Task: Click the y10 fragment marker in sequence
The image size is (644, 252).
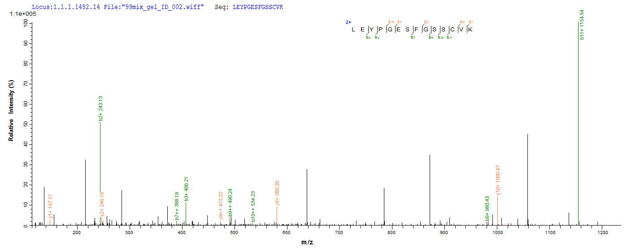Action: coord(391,22)
